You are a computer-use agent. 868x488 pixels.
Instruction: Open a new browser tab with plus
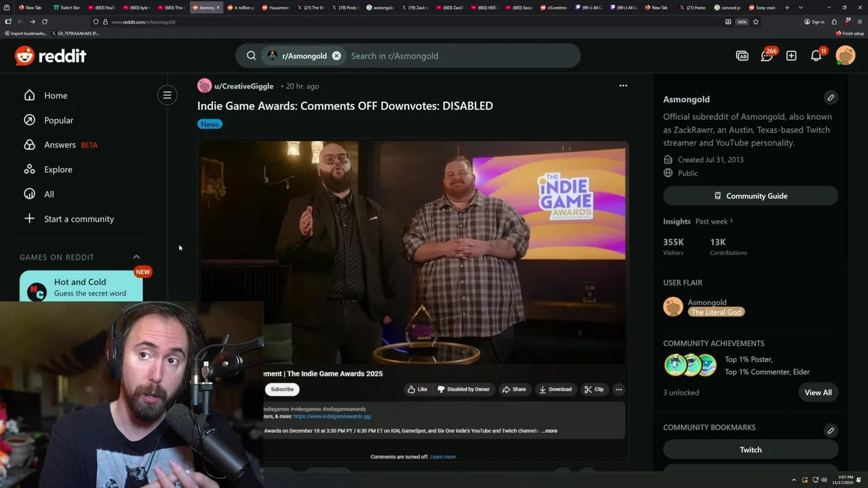(787, 7)
